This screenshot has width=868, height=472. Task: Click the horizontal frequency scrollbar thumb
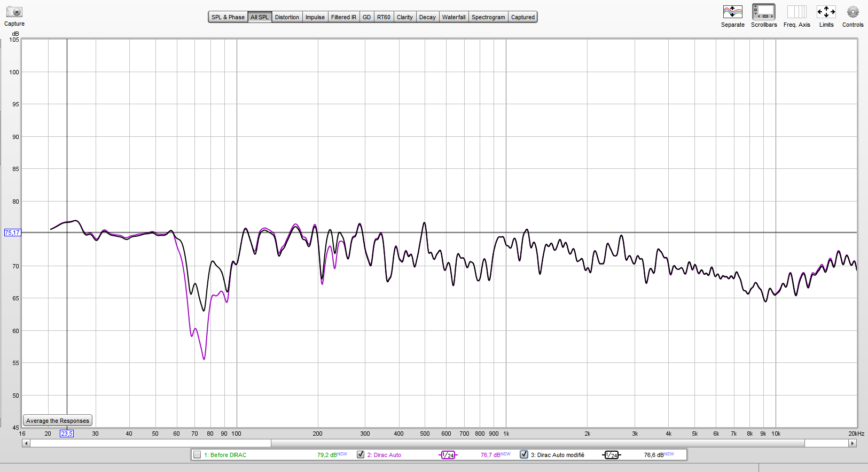537,443
